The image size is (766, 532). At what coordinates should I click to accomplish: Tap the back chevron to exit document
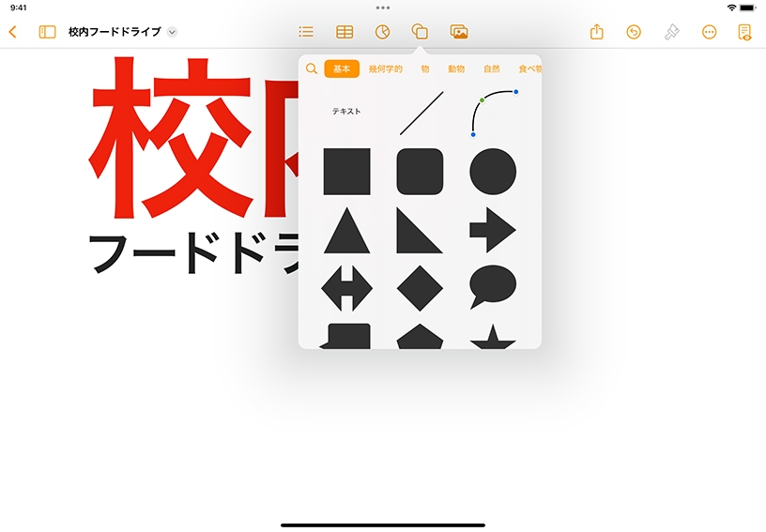coord(12,32)
